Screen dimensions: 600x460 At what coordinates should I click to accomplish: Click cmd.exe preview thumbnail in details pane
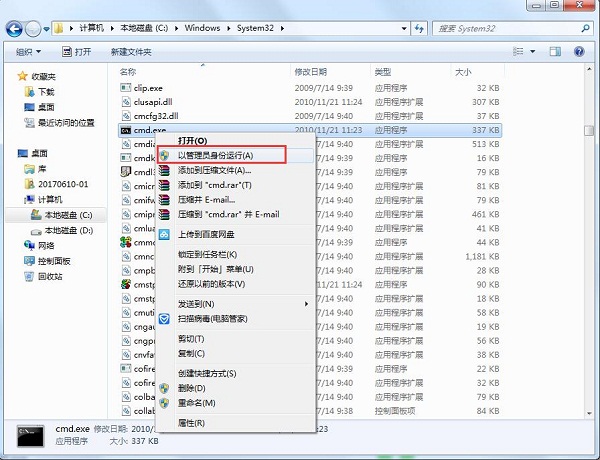[x=31, y=436]
